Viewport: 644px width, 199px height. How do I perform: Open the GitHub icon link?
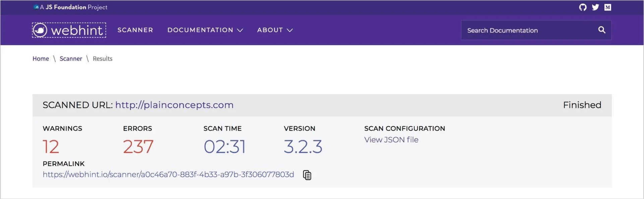[x=583, y=7]
